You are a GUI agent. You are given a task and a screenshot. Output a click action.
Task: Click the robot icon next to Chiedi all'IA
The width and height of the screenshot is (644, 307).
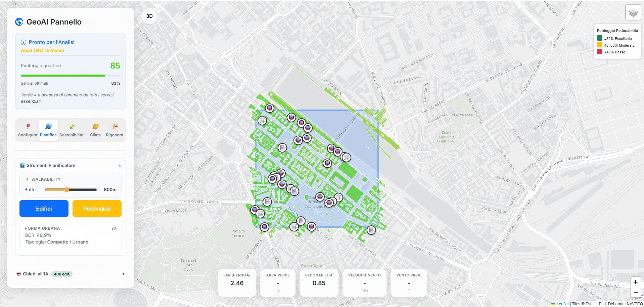coord(19,274)
